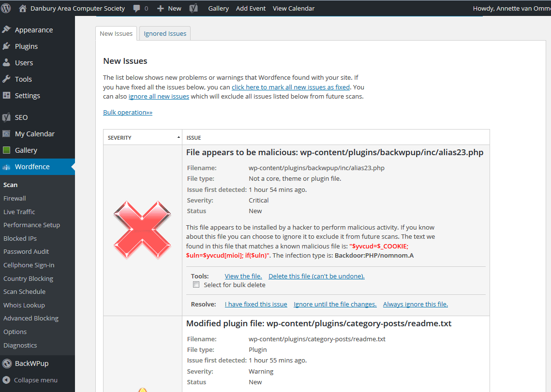Image resolution: width=551 pixels, height=392 pixels.
Task: Click the Appearance paintbrush icon
Action: [x=6, y=29]
